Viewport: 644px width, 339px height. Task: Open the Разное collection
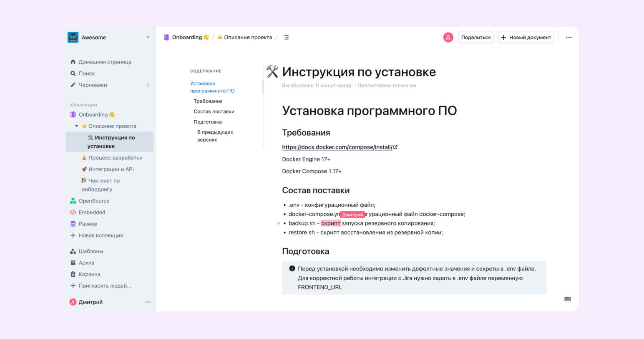click(88, 224)
